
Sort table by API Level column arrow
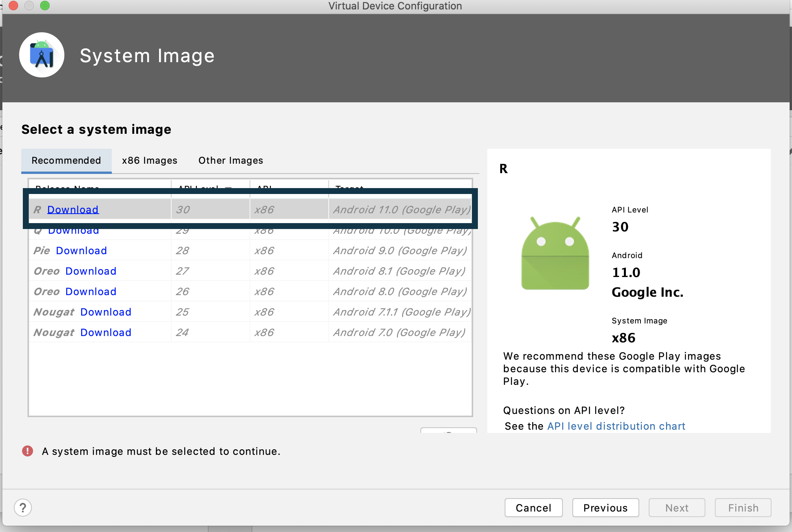coord(228,187)
